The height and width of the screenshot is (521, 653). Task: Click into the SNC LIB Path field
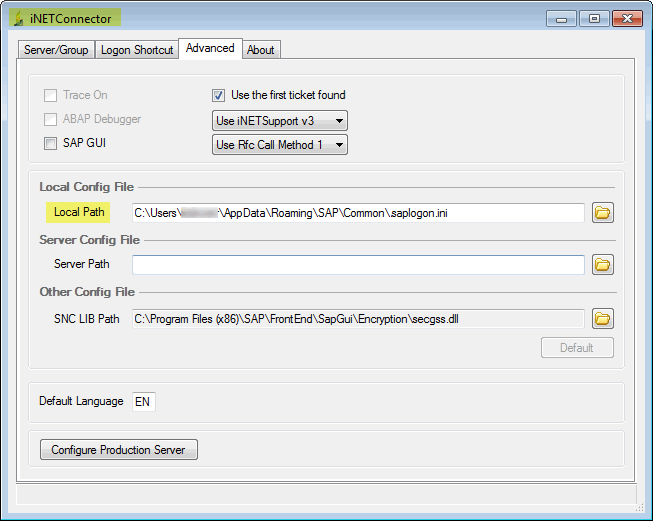[x=358, y=319]
